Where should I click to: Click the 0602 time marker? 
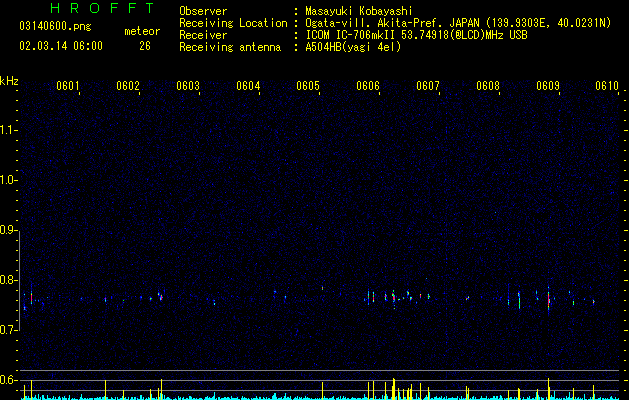click(128, 86)
